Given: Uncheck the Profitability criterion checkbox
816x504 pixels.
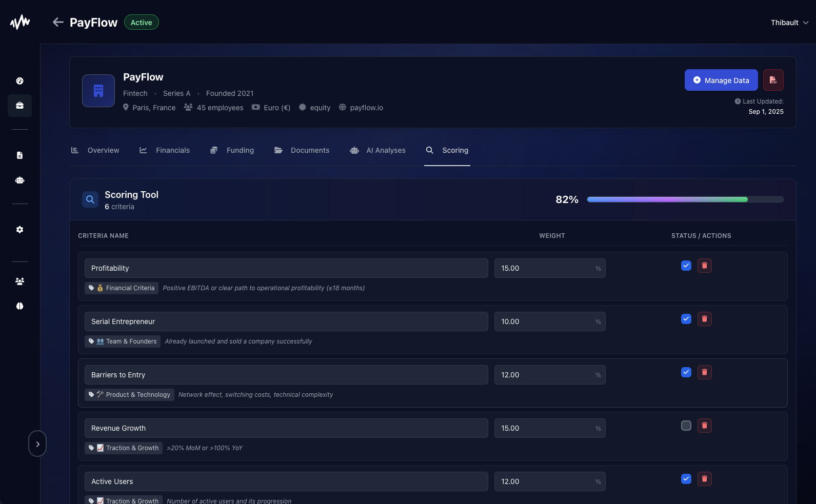Looking at the screenshot, I should [686, 266].
